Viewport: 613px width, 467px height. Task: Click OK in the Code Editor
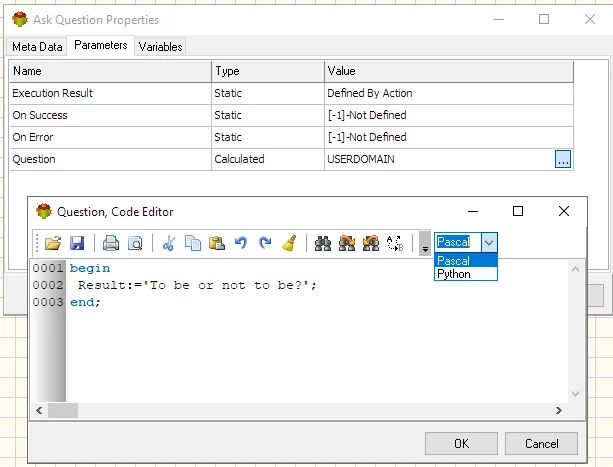[x=461, y=444]
